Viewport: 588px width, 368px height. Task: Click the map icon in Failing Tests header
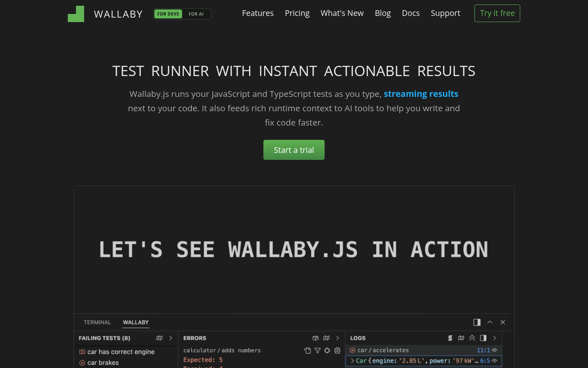160,338
